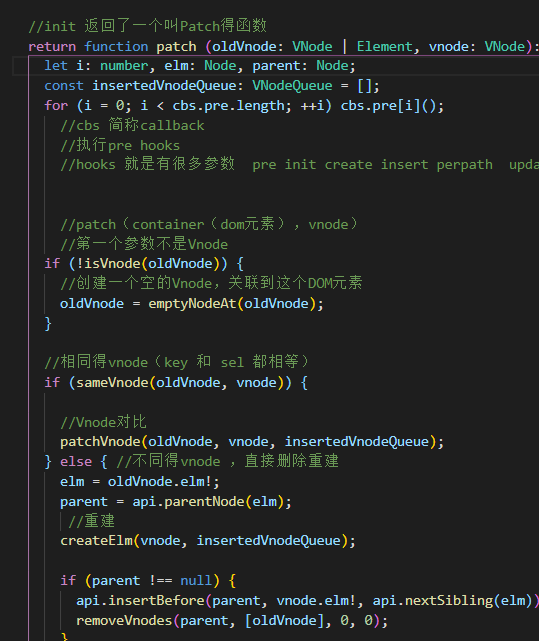Click 'api.parentNode' call
539x641 pixels.
188,502
